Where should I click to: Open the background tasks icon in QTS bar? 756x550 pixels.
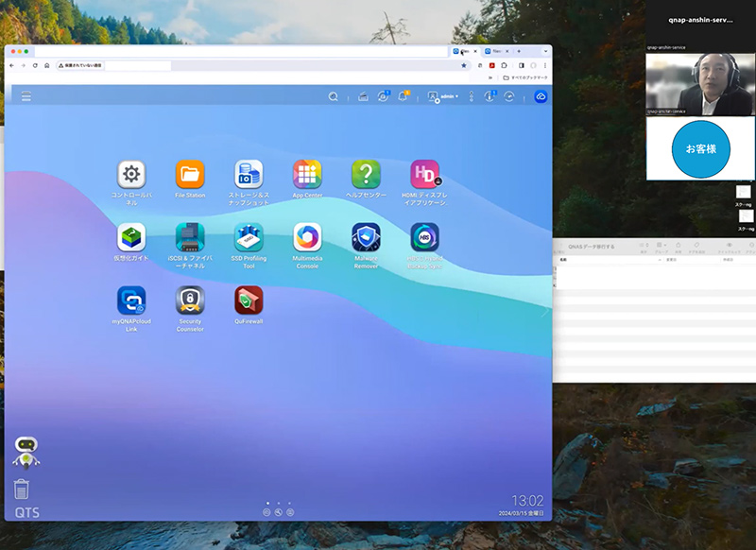pos(363,97)
